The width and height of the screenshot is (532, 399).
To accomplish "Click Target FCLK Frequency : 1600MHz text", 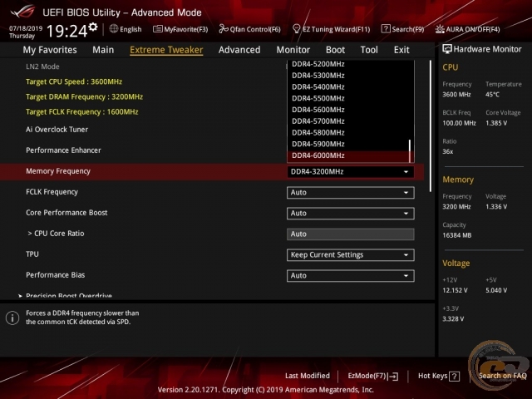I will (x=81, y=111).
